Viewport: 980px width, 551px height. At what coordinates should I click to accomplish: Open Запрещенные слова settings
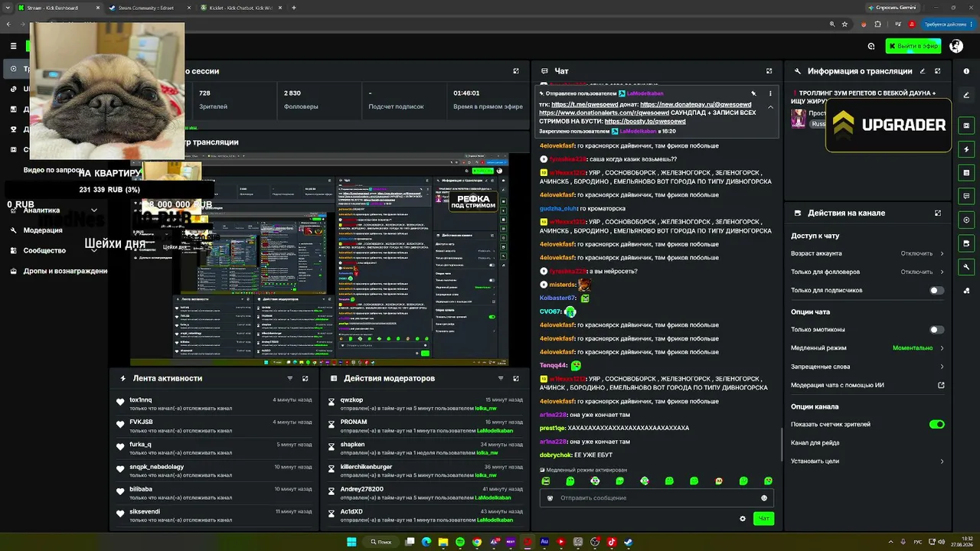tap(867, 367)
